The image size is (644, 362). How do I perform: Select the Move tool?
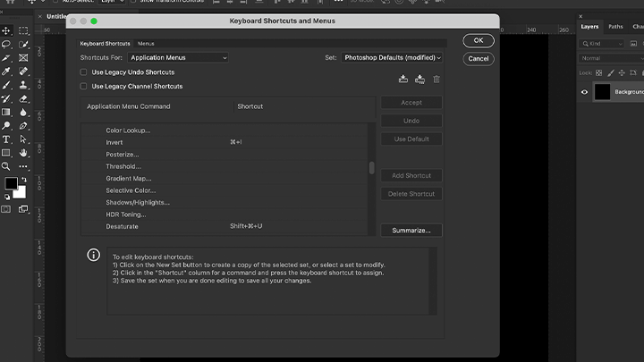(x=6, y=30)
